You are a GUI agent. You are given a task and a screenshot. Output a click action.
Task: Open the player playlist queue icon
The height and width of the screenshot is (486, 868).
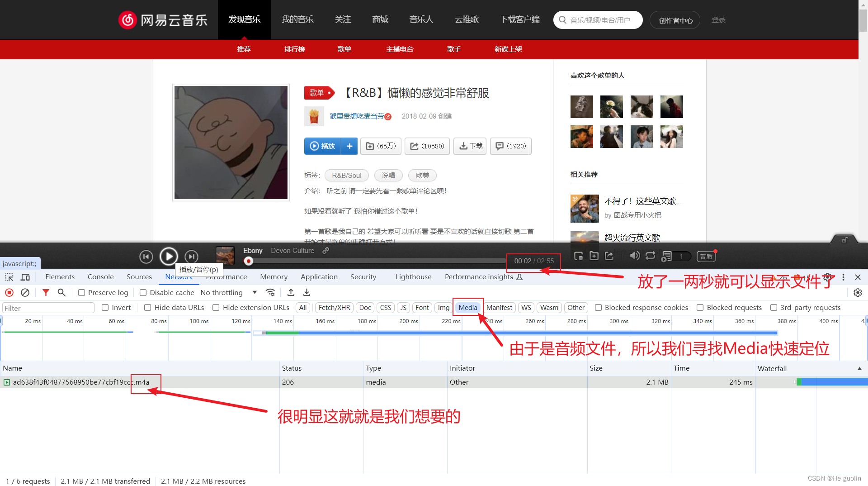(x=666, y=257)
